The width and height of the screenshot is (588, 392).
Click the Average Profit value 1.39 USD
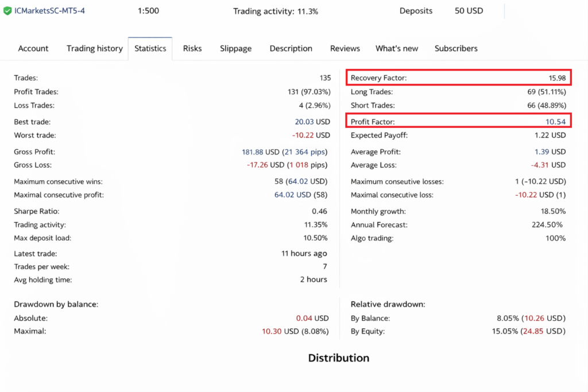(550, 152)
